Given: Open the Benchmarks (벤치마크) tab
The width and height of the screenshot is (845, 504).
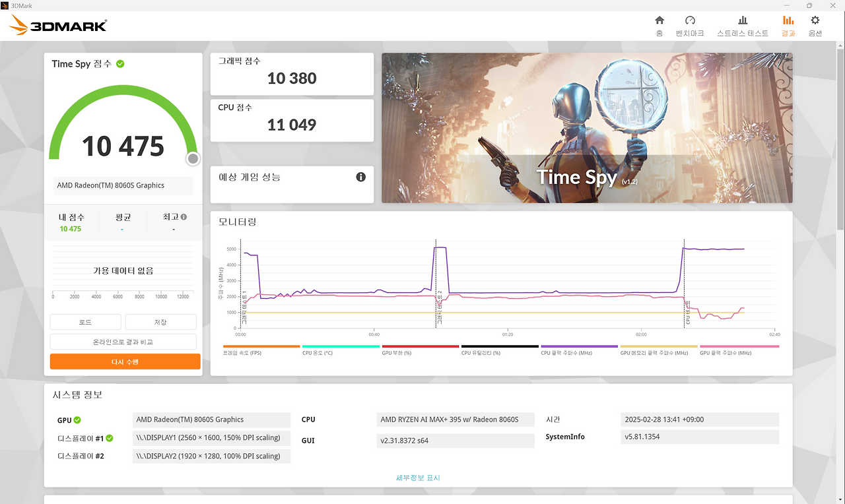Looking at the screenshot, I should [690, 25].
